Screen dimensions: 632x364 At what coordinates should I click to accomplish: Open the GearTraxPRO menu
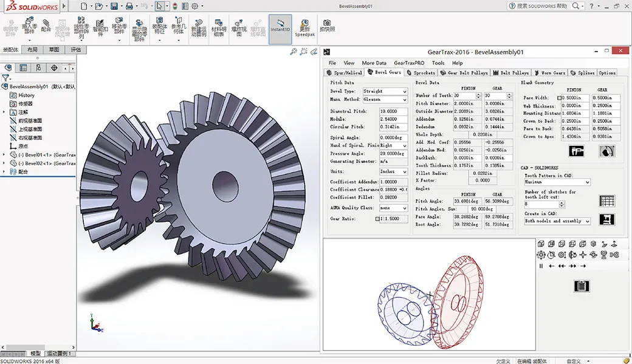pos(408,63)
